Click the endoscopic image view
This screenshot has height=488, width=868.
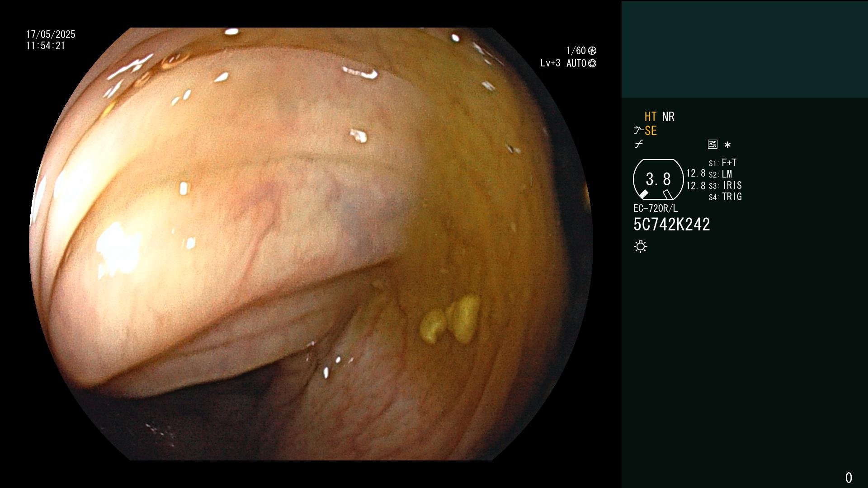311,244
